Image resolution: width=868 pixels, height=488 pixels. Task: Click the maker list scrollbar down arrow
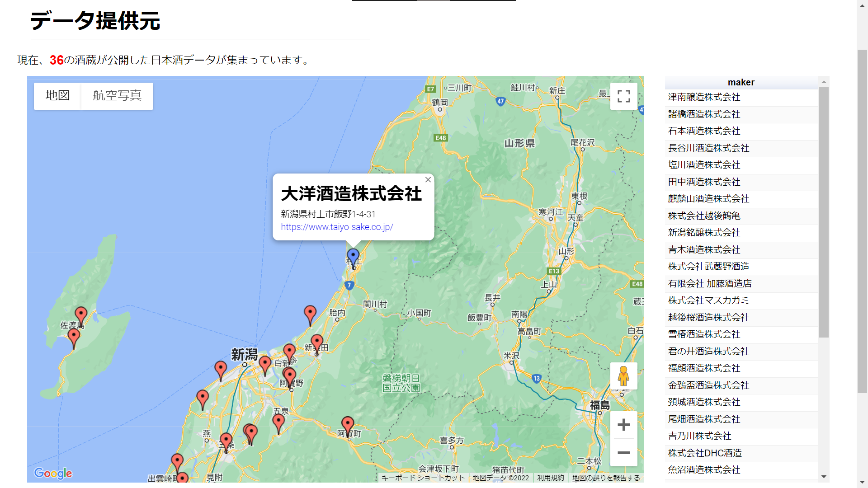click(x=823, y=475)
